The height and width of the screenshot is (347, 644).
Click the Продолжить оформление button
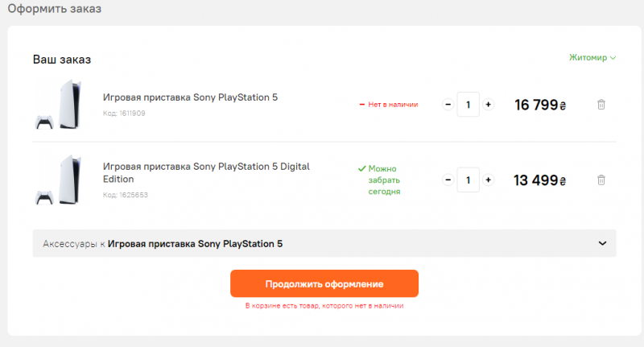(324, 284)
